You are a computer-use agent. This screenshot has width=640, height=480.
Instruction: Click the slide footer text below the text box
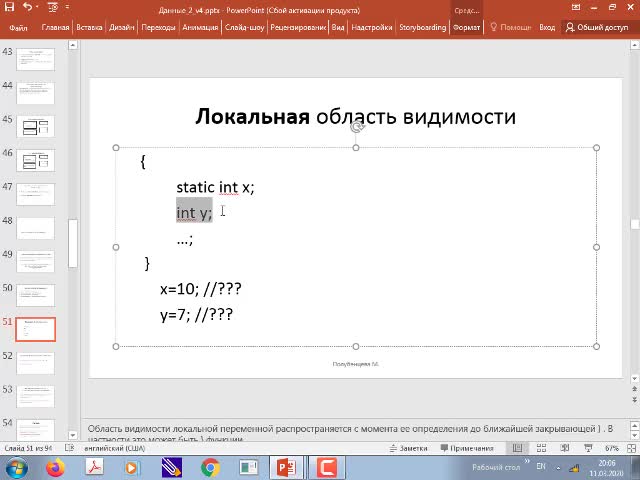(356, 364)
